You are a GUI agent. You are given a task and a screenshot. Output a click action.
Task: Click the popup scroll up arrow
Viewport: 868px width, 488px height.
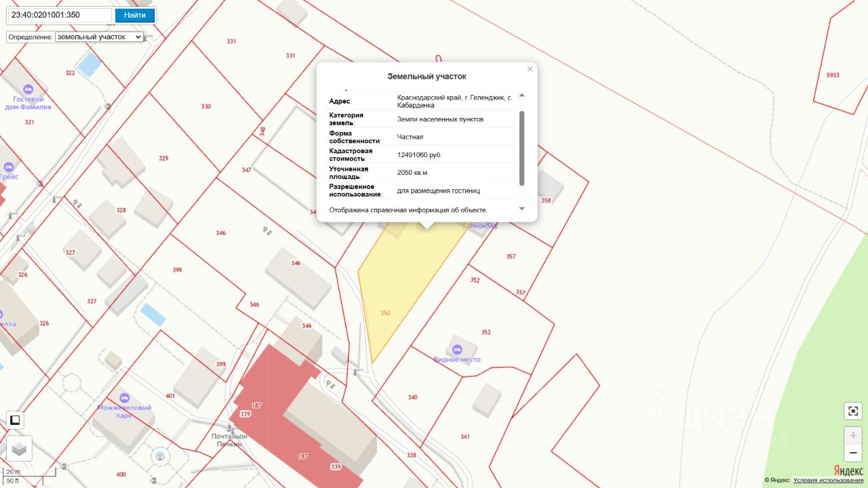521,95
